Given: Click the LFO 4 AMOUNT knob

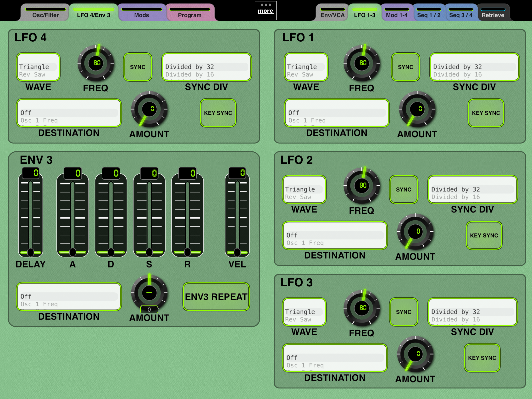Looking at the screenshot, I should coord(149,109).
